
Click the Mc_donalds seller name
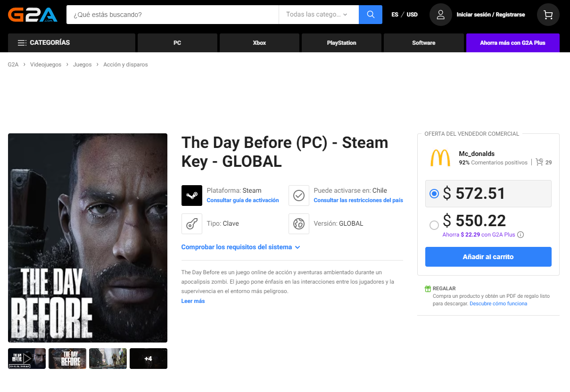pyautogui.click(x=477, y=154)
